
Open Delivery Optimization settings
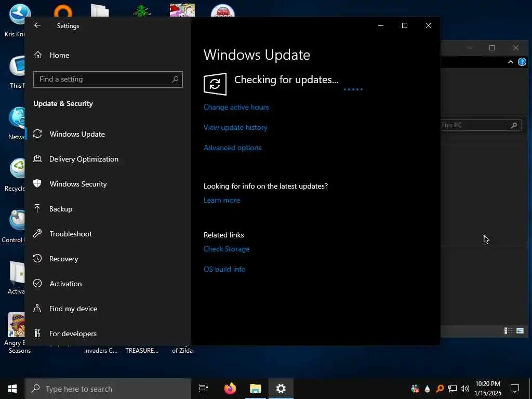(x=108, y=159)
